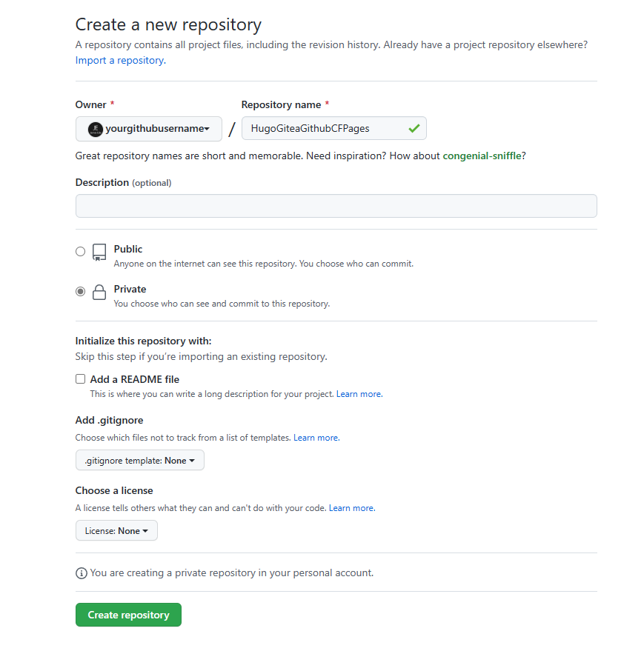Click the owner avatar icon
The image size is (644, 651).
point(96,129)
